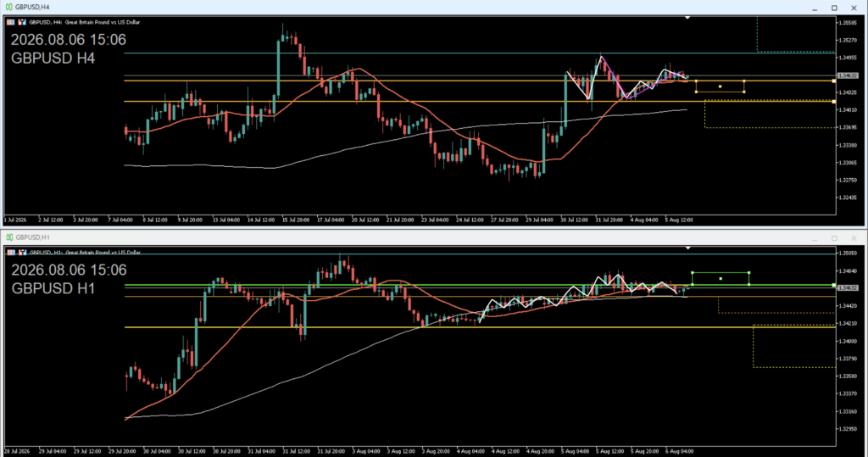The height and width of the screenshot is (457, 868).
Task: Click the 1.34000 price label in H1
Action: 848,341
